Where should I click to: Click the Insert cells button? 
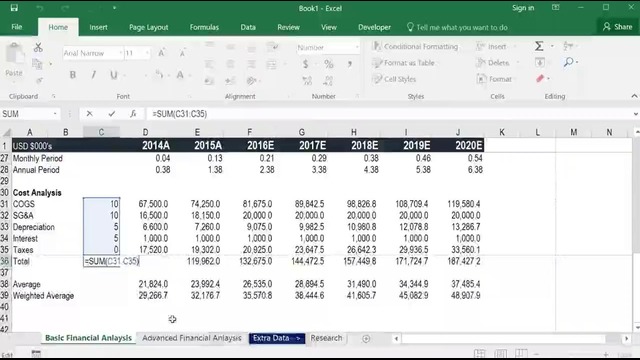(492, 47)
